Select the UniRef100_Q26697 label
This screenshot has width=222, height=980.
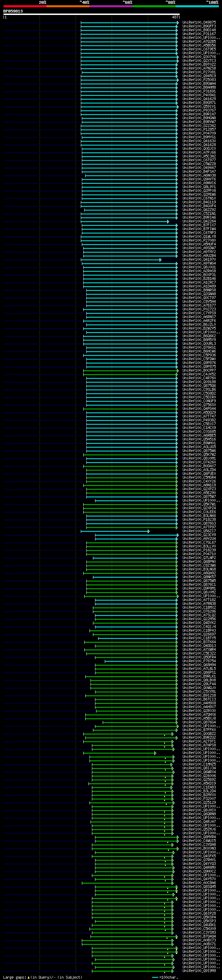tap(199, 634)
